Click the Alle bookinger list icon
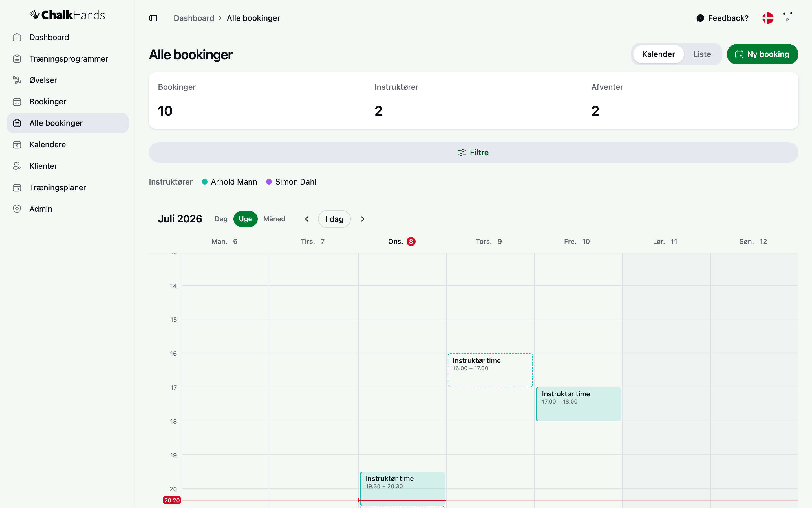The width and height of the screenshot is (812, 508). tap(17, 123)
